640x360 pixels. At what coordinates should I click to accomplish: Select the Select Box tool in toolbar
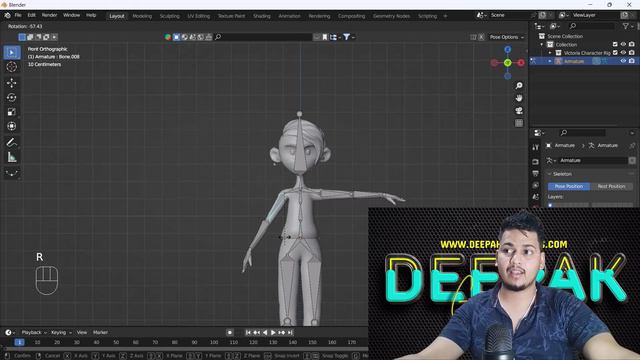click(x=12, y=53)
